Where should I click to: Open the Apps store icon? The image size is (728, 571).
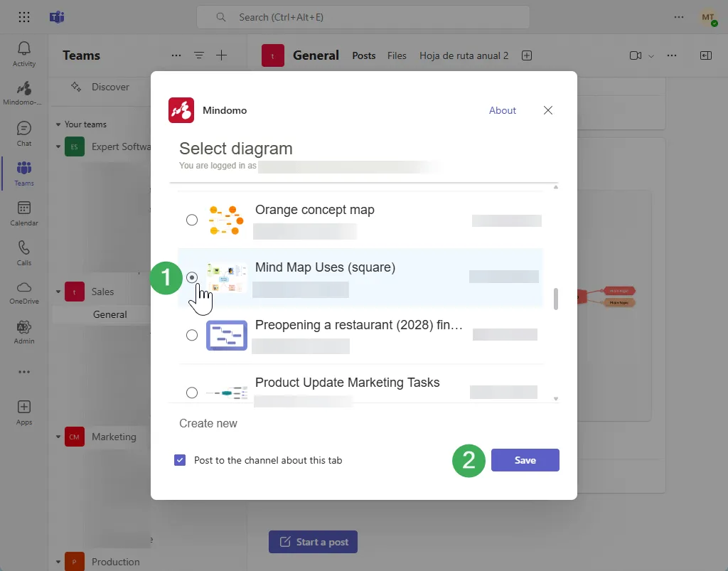24,412
